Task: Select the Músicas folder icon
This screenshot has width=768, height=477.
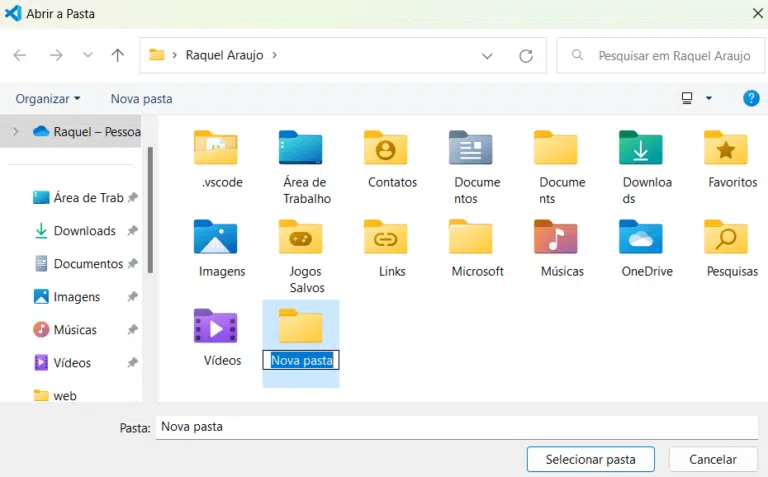Action: point(555,238)
